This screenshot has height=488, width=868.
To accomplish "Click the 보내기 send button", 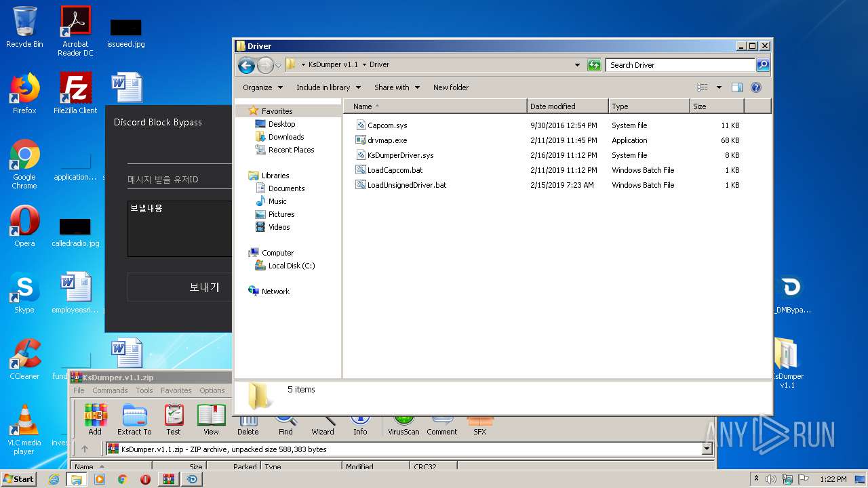I will [x=180, y=287].
